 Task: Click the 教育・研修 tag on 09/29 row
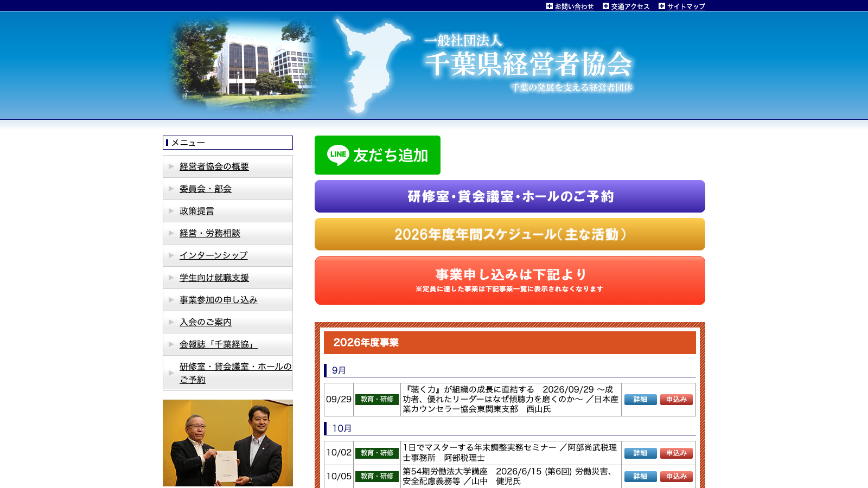[x=377, y=400]
